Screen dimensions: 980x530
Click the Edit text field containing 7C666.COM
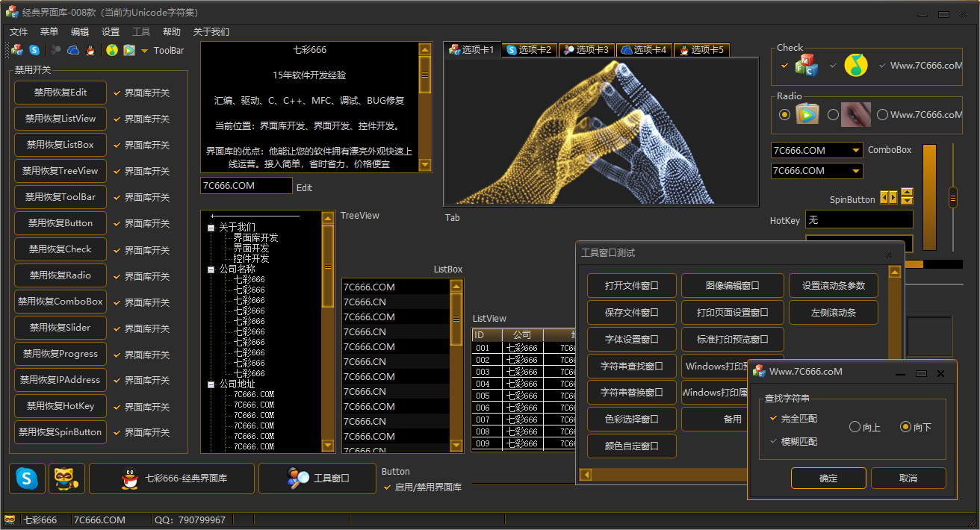pos(246,186)
